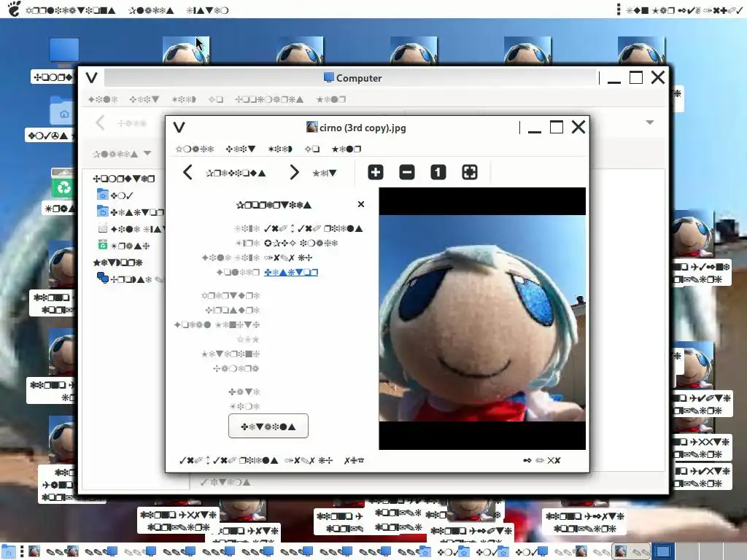747x560 pixels.
Task: Select Browse Network in the Computer sidebar
Action: pyautogui.click(x=130, y=279)
